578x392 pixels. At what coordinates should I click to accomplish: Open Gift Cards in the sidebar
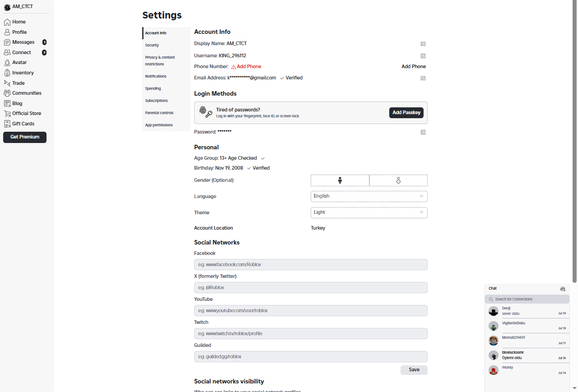pyautogui.click(x=23, y=124)
